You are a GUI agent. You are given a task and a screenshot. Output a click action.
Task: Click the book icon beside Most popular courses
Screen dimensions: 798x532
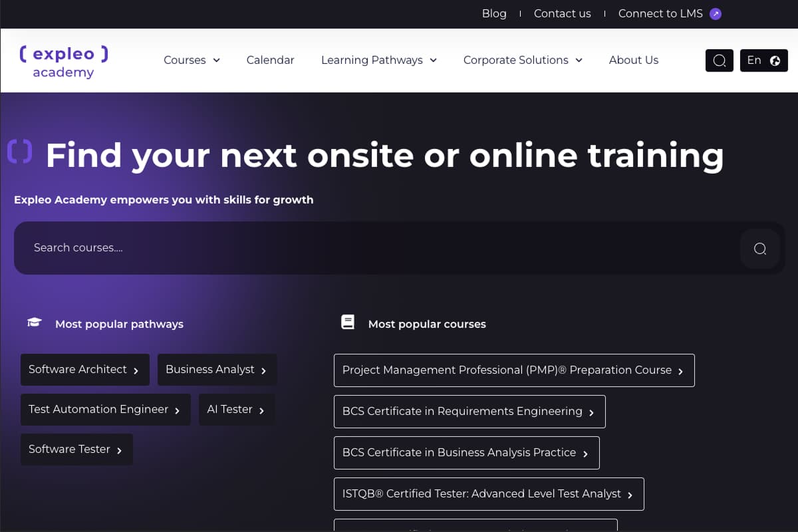[x=348, y=323]
